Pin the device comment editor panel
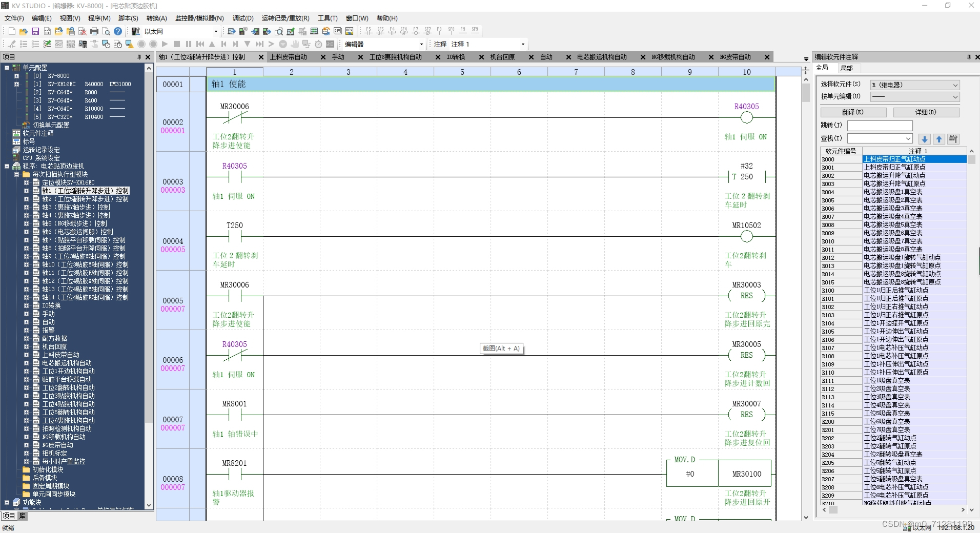 tap(969, 57)
